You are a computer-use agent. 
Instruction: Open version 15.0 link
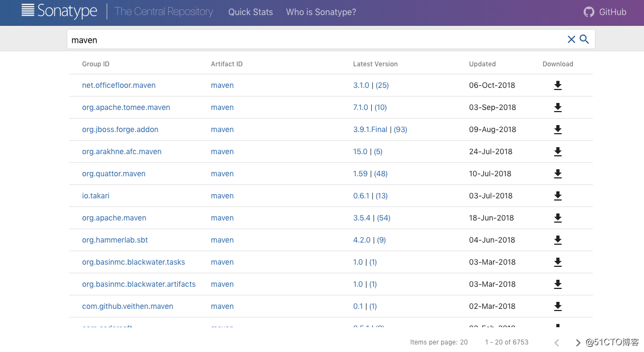(360, 151)
